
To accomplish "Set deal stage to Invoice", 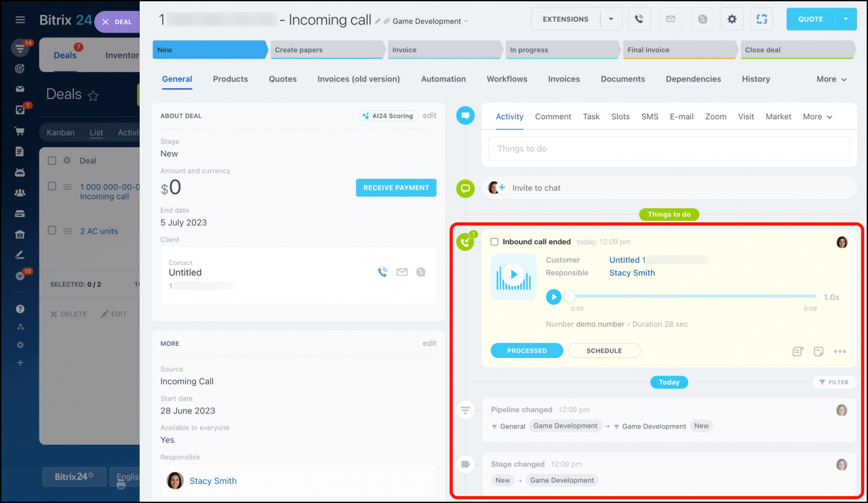I will pos(446,49).
